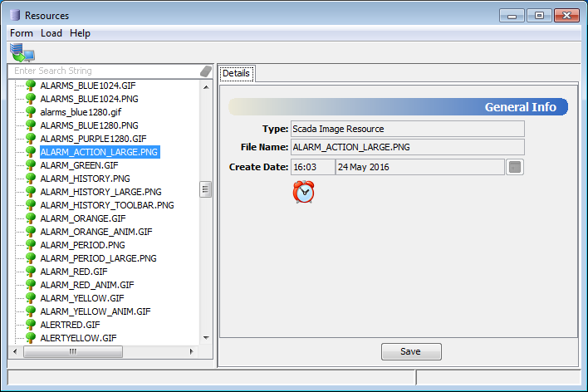Select ALARM_PERIOD.PNG resource

coord(82,245)
